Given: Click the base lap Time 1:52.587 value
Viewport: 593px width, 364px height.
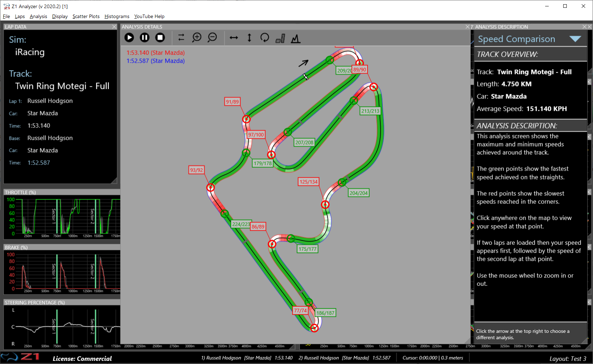Looking at the screenshot, I should [x=39, y=163].
